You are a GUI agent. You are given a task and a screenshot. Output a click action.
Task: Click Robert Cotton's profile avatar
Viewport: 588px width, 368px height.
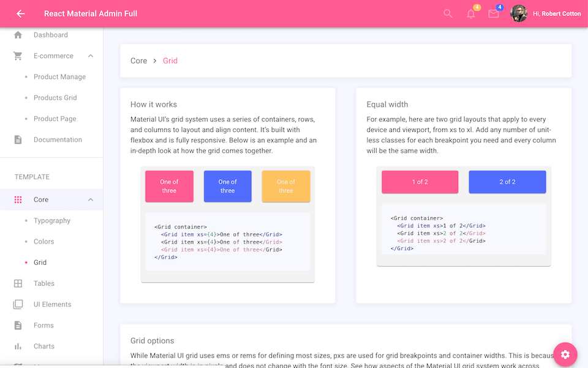pos(519,13)
